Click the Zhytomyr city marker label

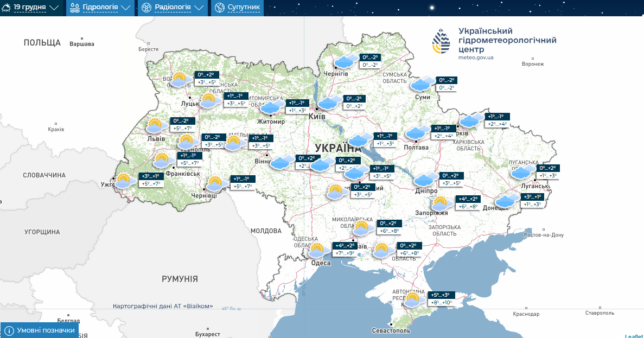point(271,122)
